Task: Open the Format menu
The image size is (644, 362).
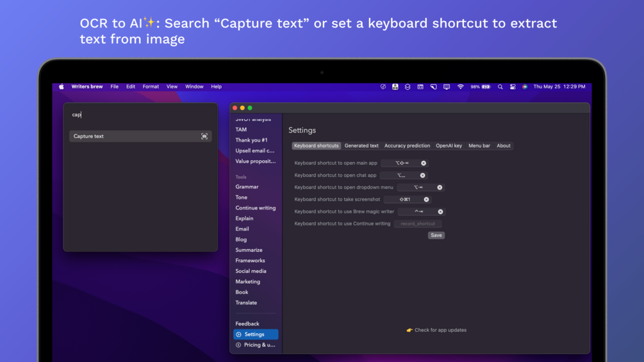Action: [151, 86]
